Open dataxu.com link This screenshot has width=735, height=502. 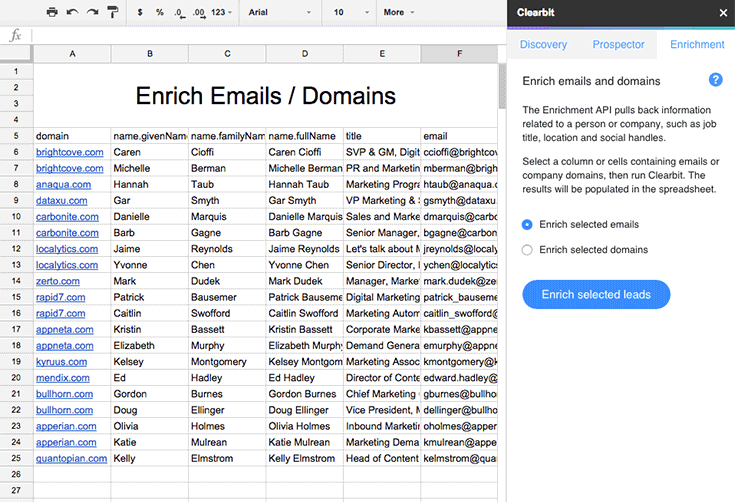(x=61, y=201)
